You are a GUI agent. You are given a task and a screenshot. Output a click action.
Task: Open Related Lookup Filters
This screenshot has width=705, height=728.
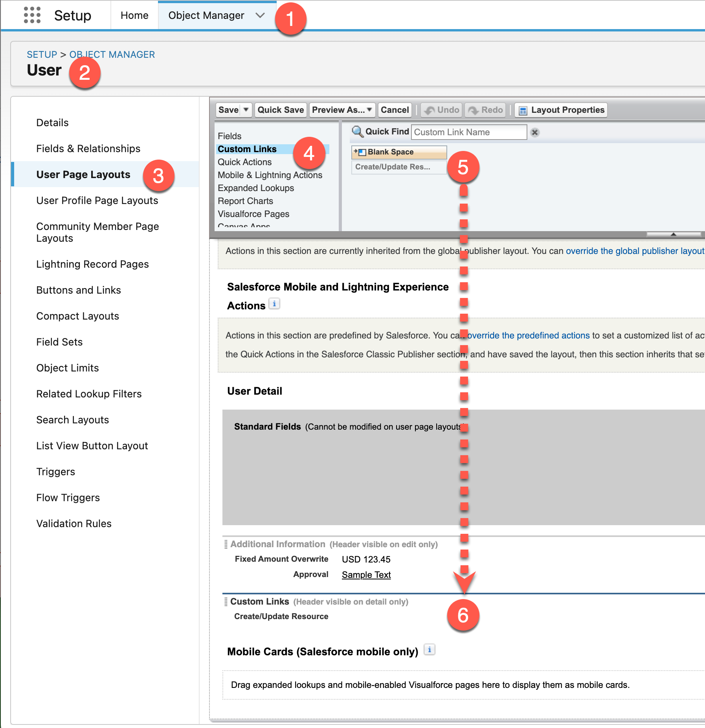(x=89, y=394)
